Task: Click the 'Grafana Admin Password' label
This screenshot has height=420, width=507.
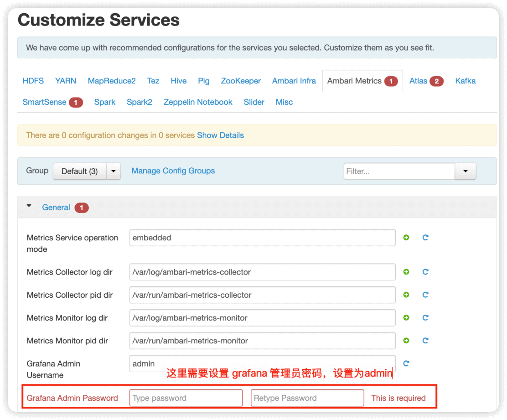Action: [72, 398]
